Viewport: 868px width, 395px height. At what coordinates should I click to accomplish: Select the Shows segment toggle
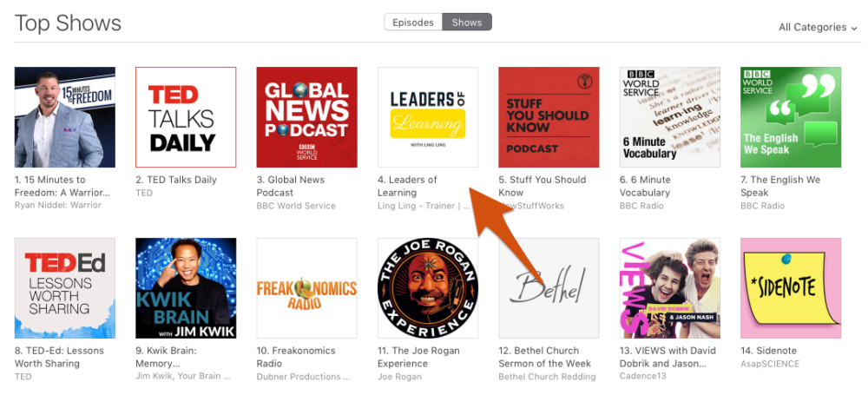467,23
